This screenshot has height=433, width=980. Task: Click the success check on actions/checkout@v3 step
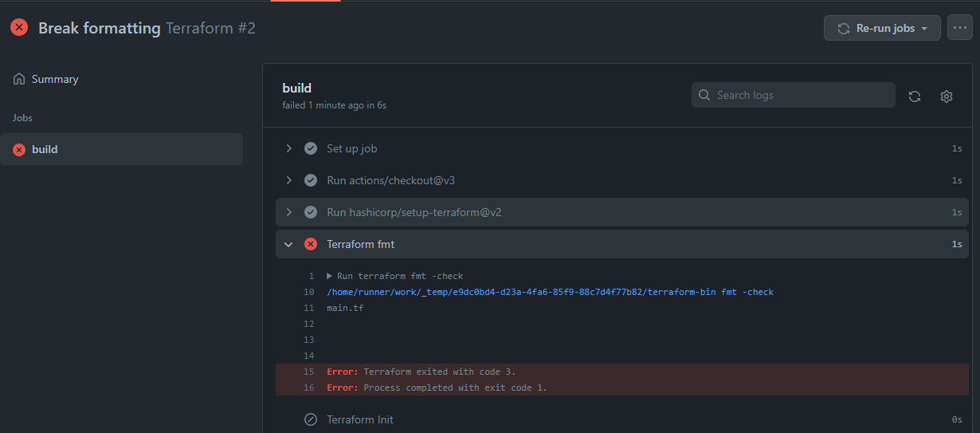click(311, 180)
